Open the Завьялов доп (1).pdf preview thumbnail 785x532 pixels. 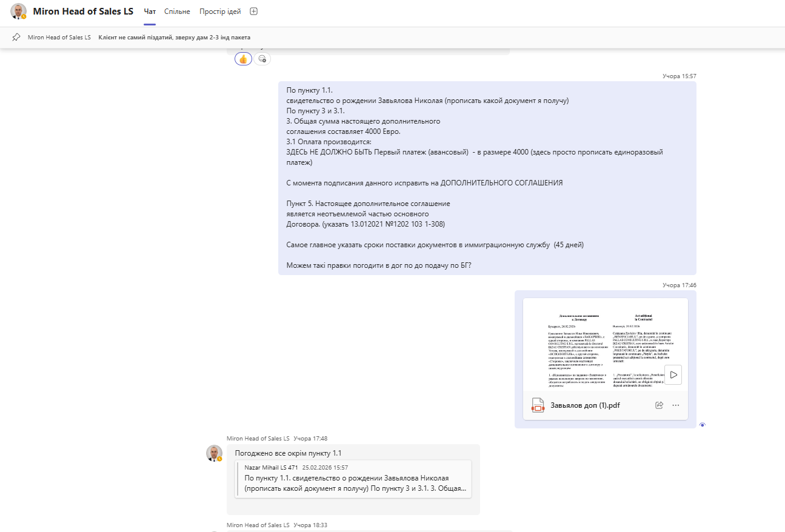tap(605, 344)
